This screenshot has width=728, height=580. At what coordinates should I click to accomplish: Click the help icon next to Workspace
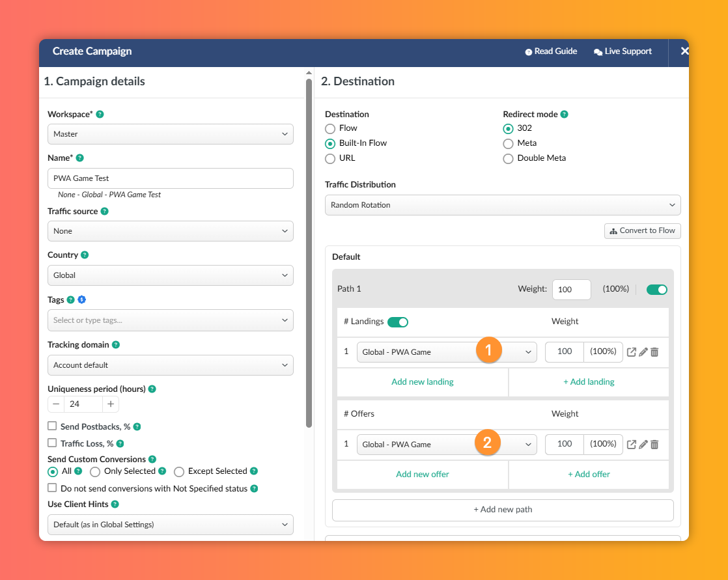tap(100, 115)
